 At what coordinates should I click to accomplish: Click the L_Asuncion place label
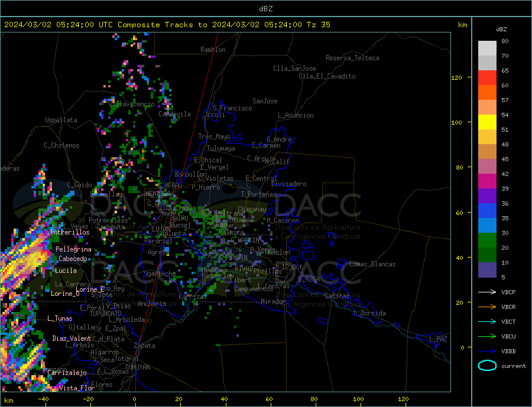click(x=296, y=115)
